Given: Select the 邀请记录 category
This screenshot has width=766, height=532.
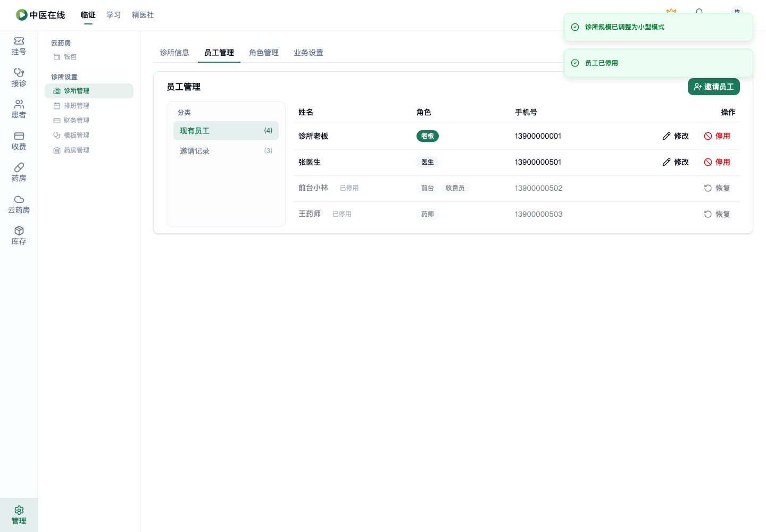Looking at the screenshot, I should tap(226, 151).
